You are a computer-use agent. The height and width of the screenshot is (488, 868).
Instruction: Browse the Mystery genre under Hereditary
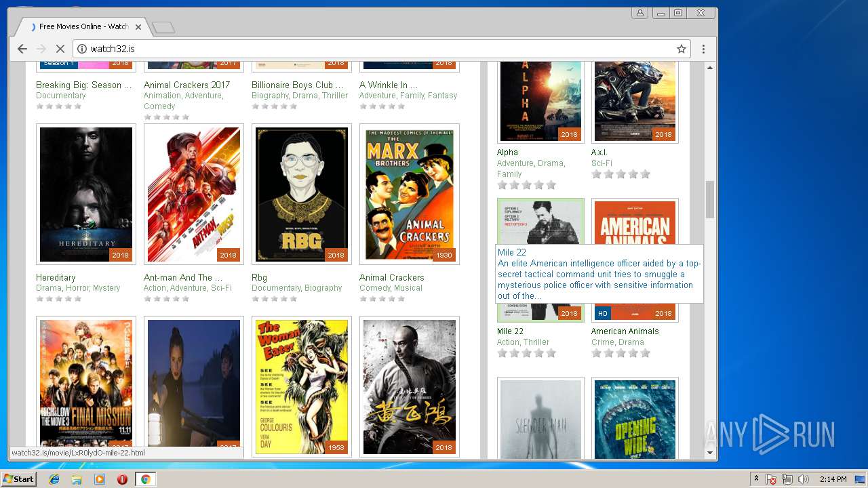(106, 288)
